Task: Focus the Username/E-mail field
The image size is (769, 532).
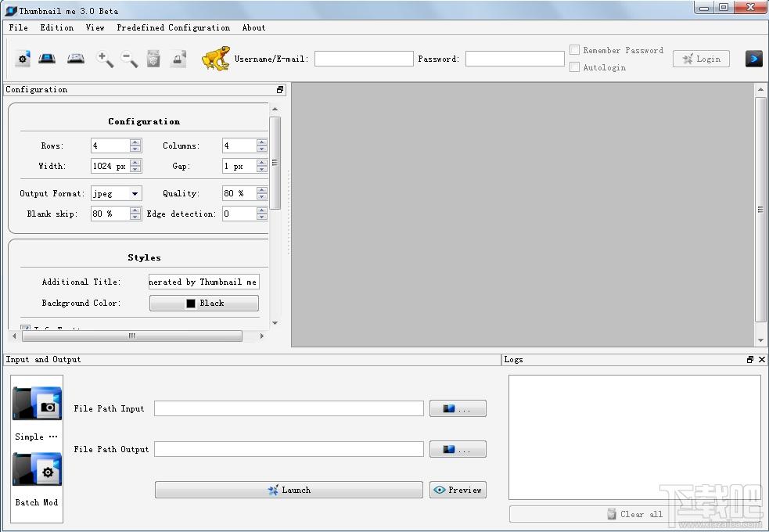Action: 364,59
